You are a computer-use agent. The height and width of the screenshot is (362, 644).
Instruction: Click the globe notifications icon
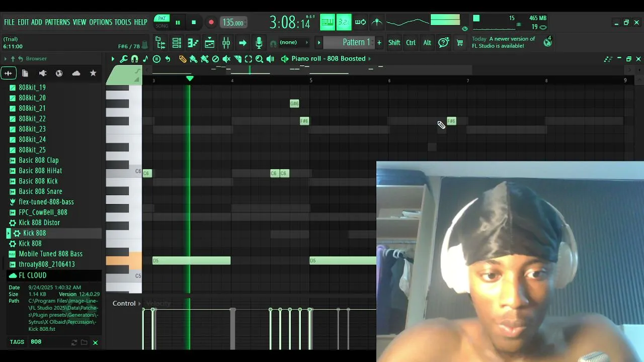pyautogui.click(x=547, y=42)
